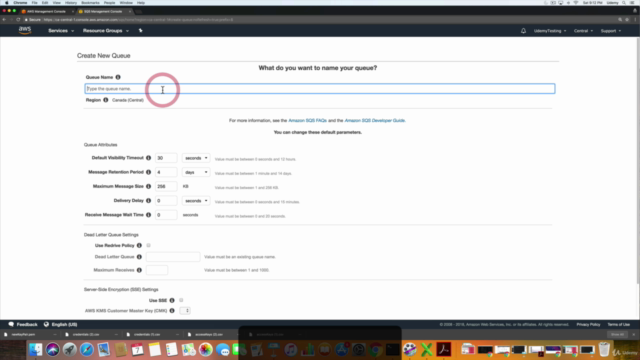Viewport: 640px width, 360px height.
Task: Open the File menu
Action: [34, 3]
